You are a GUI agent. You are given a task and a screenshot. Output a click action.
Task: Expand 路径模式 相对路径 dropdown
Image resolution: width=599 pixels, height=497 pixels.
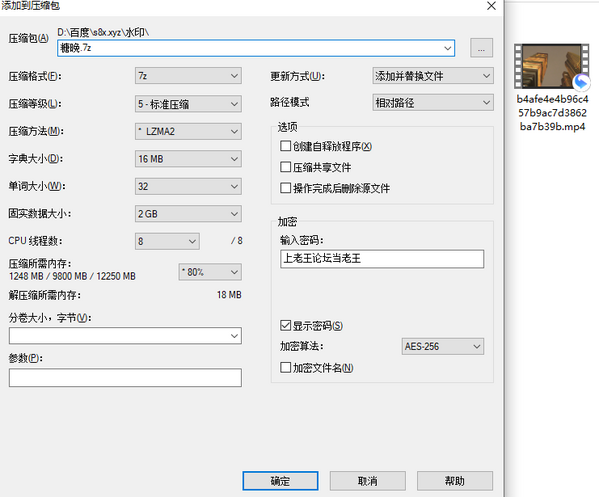point(433,103)
